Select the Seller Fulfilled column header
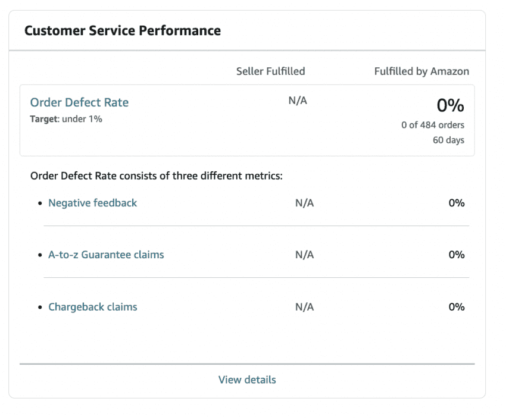The height and width of the screenshot is (420, 509). coord(270,71)
